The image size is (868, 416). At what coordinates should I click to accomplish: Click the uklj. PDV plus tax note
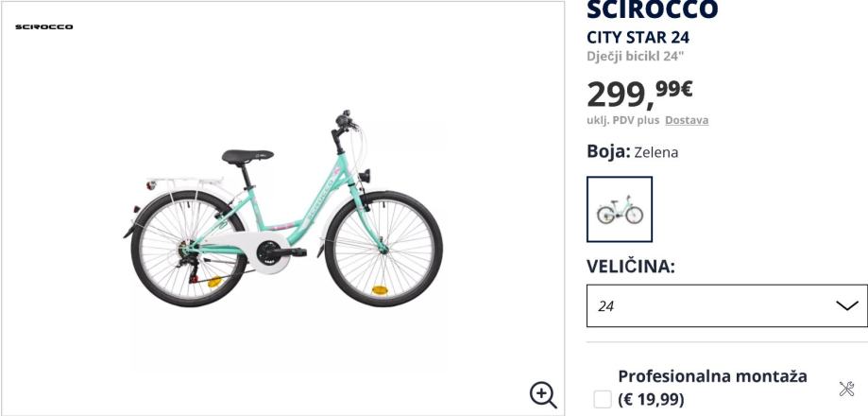[x=623, y=120]
